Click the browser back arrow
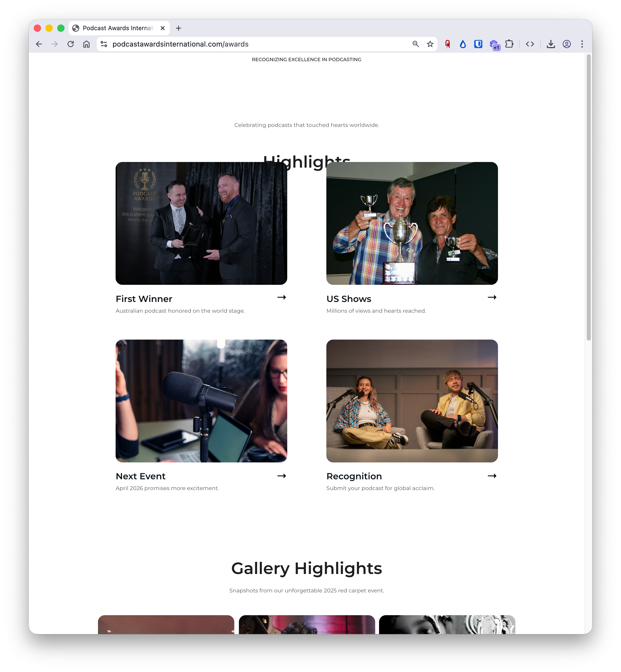The height and width of the screenshot is (672, 621). (39, 44)
